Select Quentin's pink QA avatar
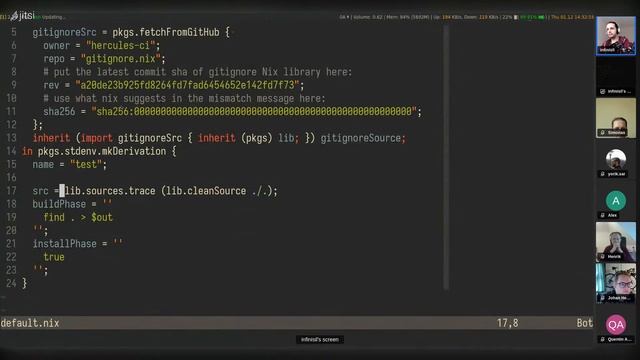 [616, 324]
